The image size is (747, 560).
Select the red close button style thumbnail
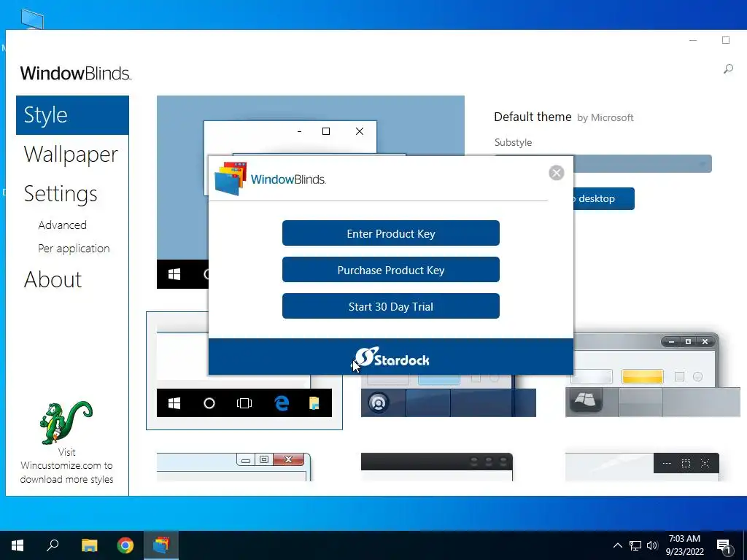click(x=234, y=467)
